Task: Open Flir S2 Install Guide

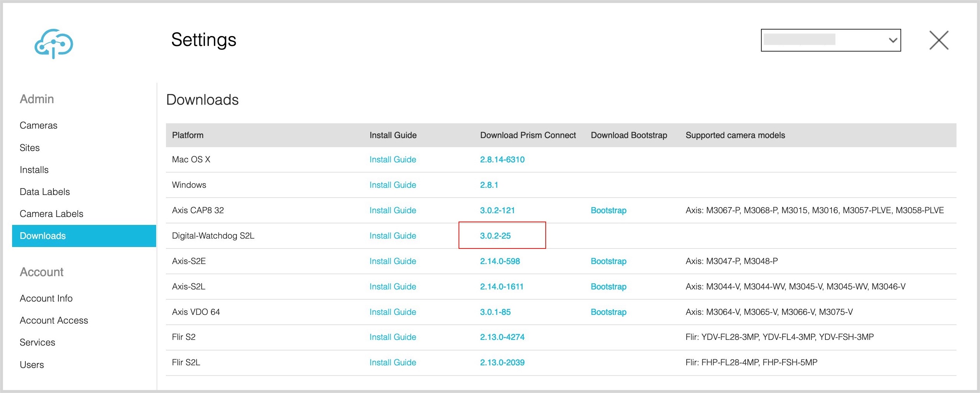Action: [393, 337]
